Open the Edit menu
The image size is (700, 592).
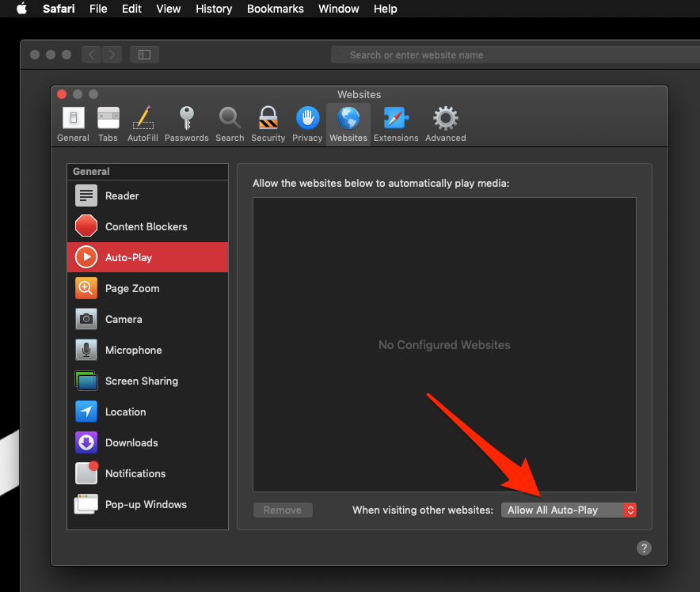[x=131, y=9]
